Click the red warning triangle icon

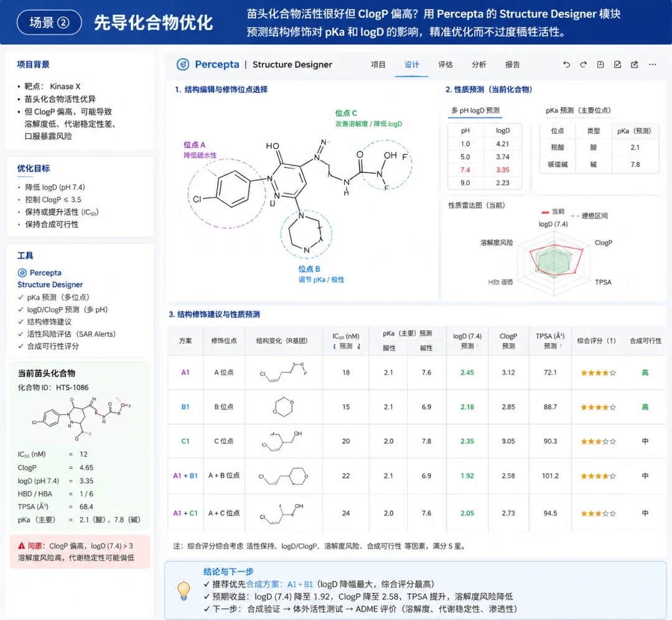click(21, 546)
